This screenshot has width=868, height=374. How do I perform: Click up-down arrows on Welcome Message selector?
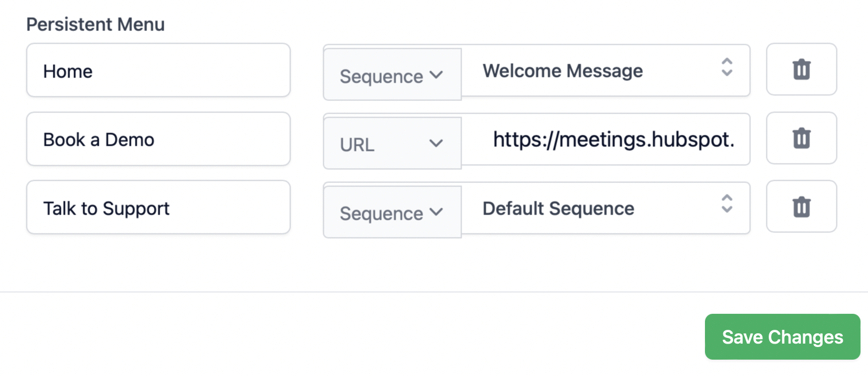click(x=727, y=67)
